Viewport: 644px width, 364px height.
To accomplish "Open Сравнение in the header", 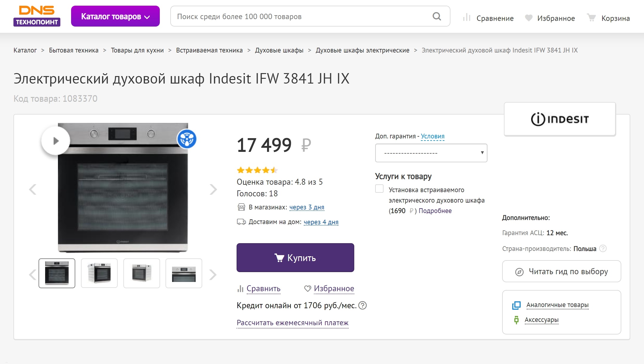I will tap(495, 18).
